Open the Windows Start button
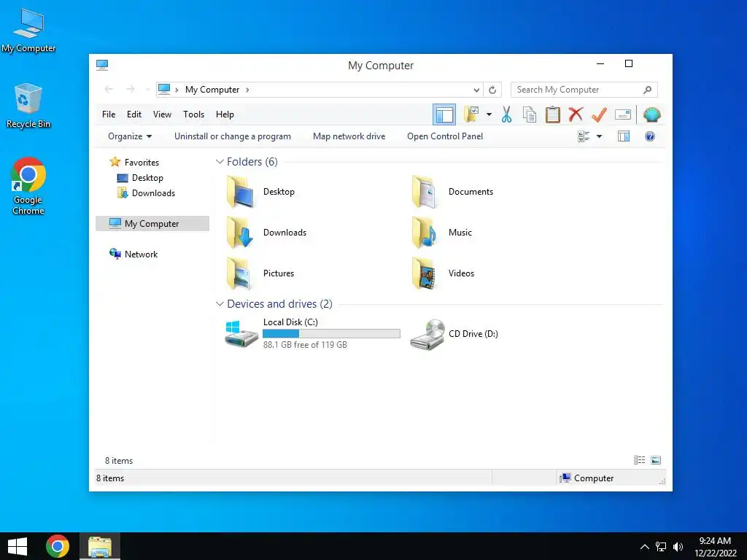The image size is (747, 560). (x=18, y=546)
